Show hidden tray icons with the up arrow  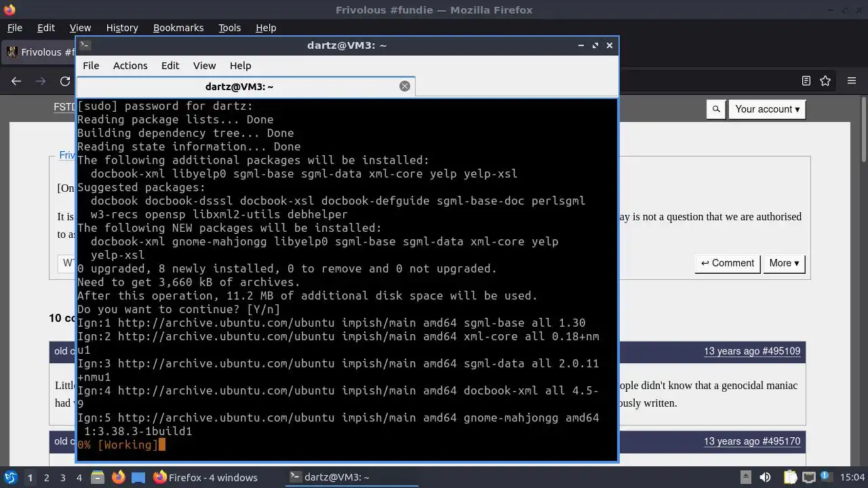click(745, 477)
